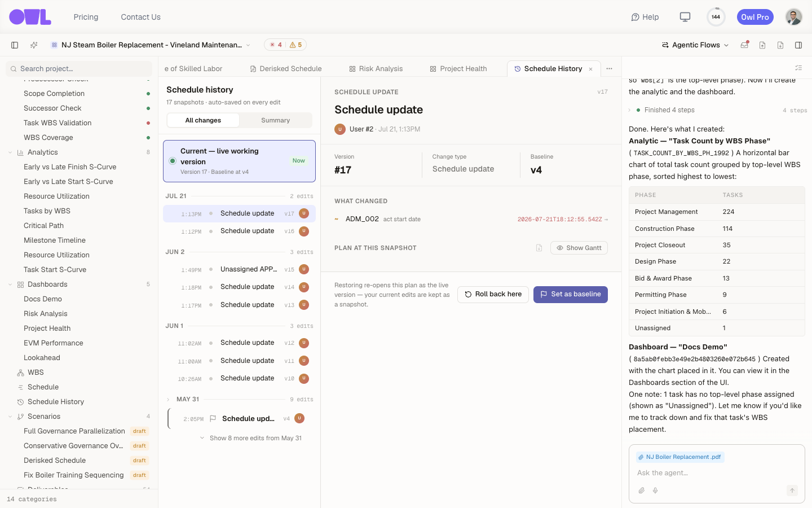The height and width of the screenshot is (508, 812).
Task: Switch to the Summary view toggle
Action: click(x=275, y=120)
